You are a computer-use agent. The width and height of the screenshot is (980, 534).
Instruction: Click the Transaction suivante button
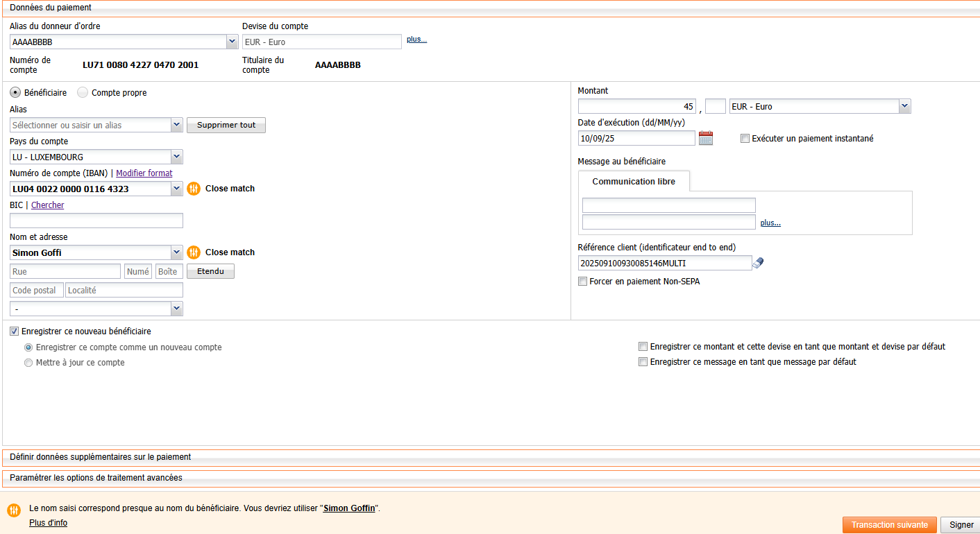point(889,525)
